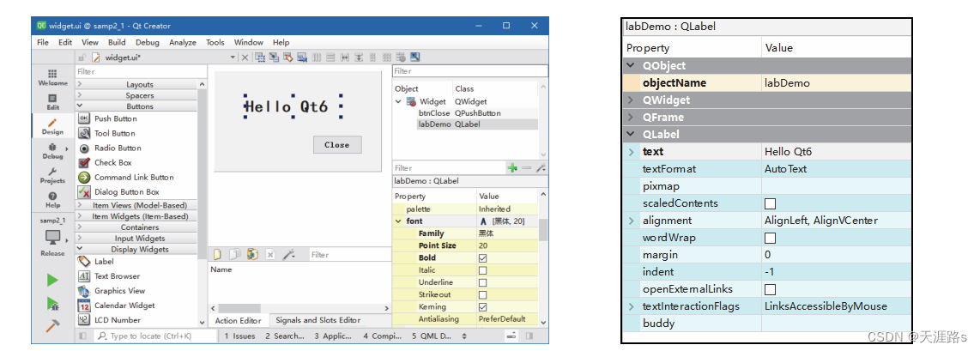
Task: Switch to Signals and Slots Editor tab
Action: pyautogui.click(x=318, y=320)
